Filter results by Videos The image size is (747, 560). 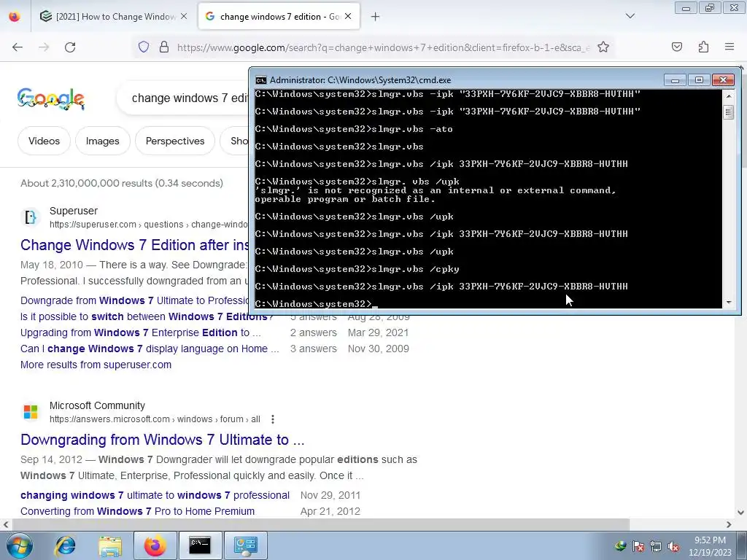tap(44, 141)
